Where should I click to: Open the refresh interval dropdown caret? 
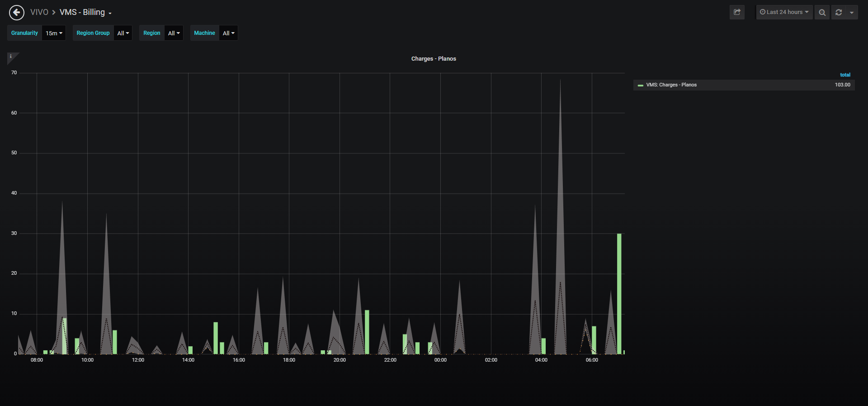(852, 12)
